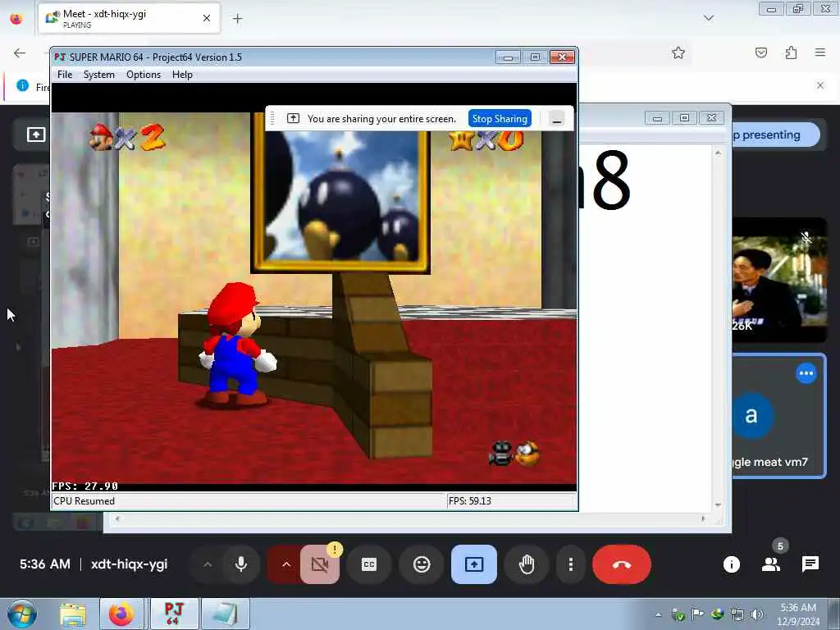Click horizontal scrollbar left arrow
This screenshot has width=840, height=630.
117,518
